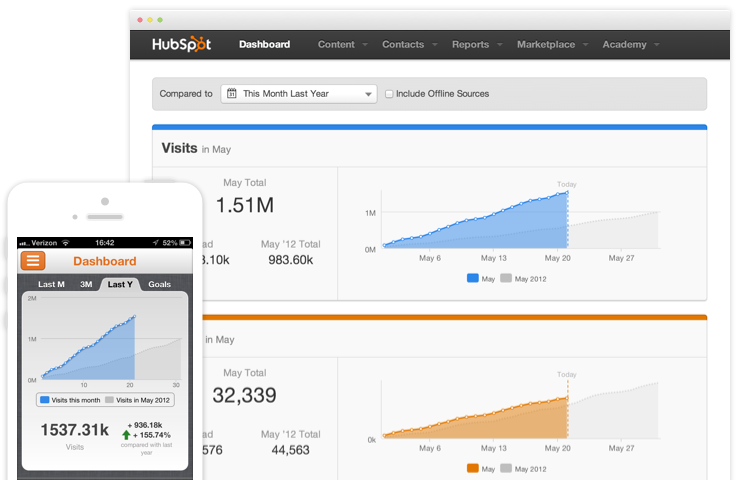Switch to the Last Y tab on phone
This screenshot has width=740, height=480.
tap(120, 284)
